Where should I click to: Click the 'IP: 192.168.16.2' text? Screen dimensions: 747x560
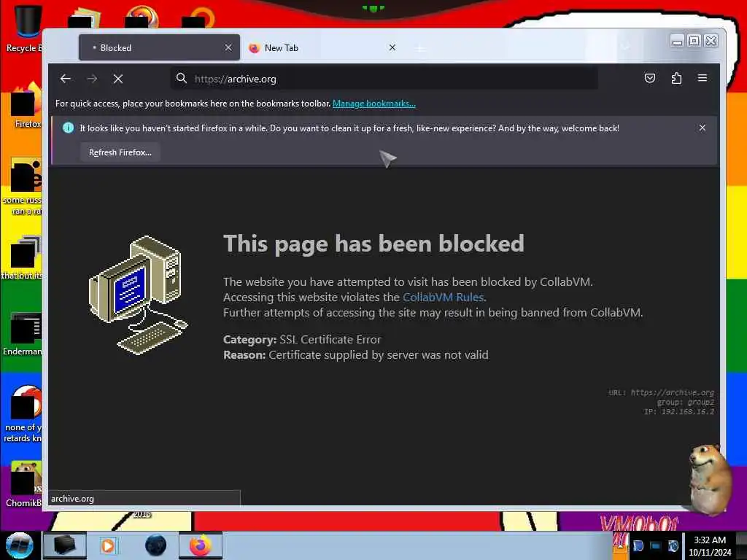point(679,411)
